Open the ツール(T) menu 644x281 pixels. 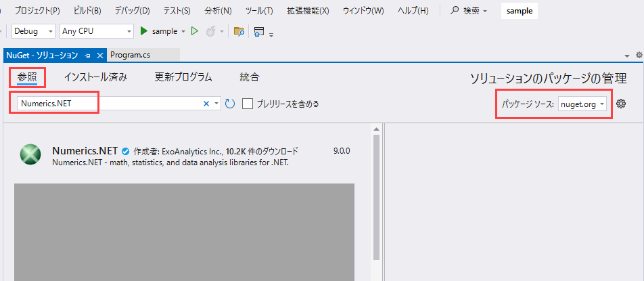tap(258, 11)
